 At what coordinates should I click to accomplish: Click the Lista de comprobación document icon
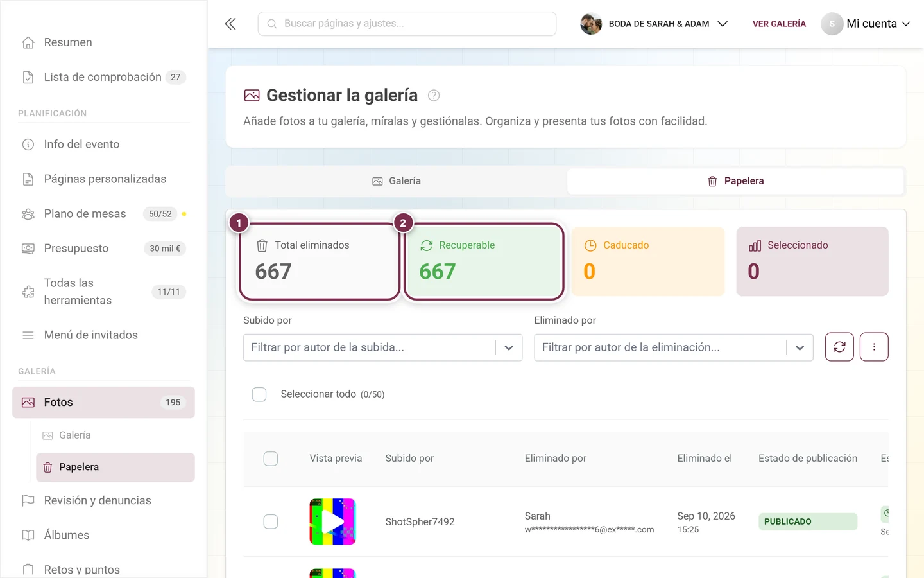point(28,77)
